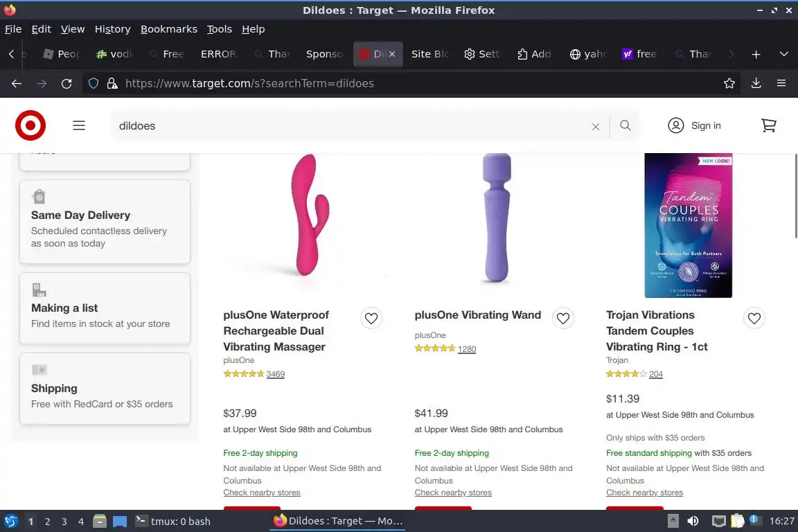This screenshot has width=798, height=532.
Task: Switch to the Site Blocker tab
Action: 429,54
